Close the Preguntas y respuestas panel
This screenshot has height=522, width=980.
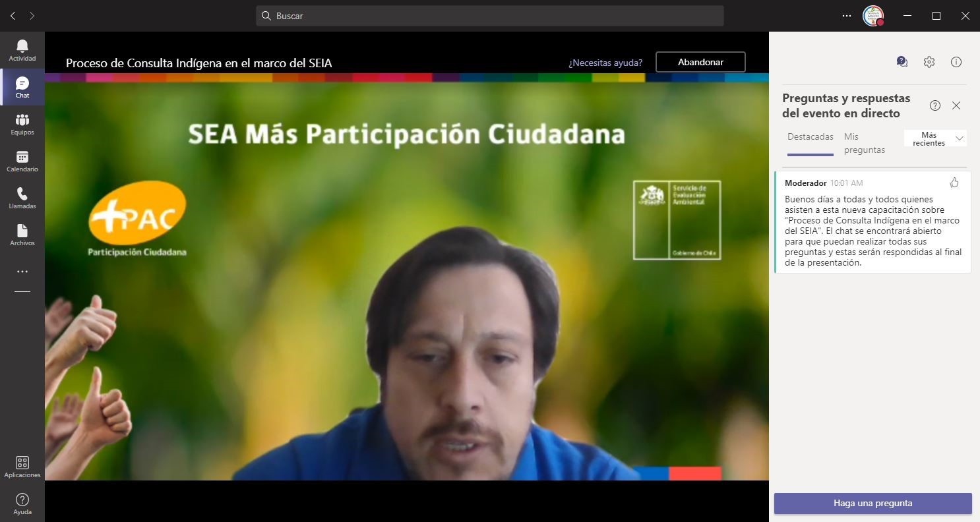(x=956, y=105)
